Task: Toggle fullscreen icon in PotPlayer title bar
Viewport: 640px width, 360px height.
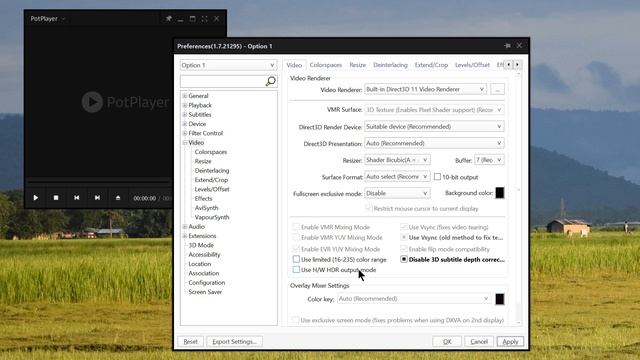Action: (x=204, y=18)
